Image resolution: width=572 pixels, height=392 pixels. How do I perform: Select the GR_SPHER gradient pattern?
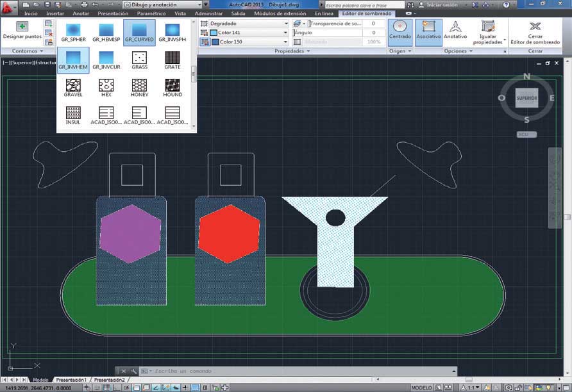click(73, 31)
